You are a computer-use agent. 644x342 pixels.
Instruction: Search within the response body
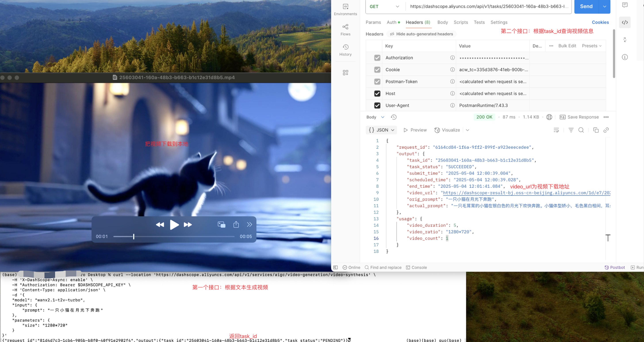point(581,130)
